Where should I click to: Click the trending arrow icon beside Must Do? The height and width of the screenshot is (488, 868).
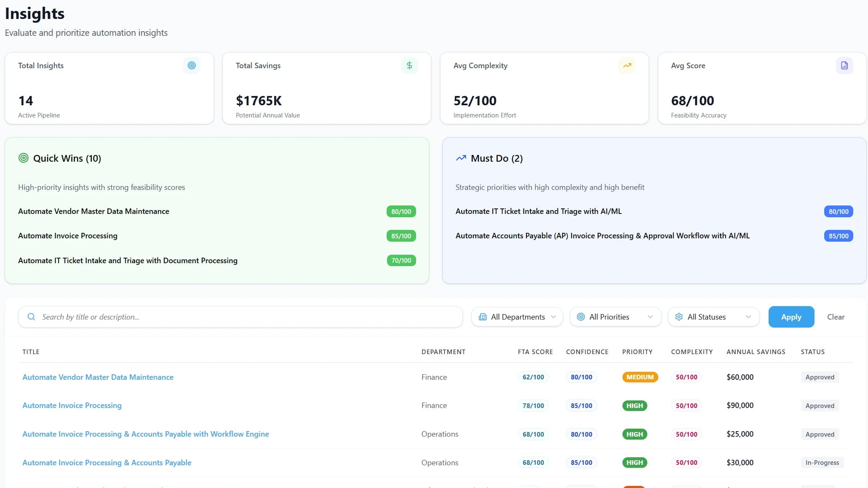coord(461,158)
